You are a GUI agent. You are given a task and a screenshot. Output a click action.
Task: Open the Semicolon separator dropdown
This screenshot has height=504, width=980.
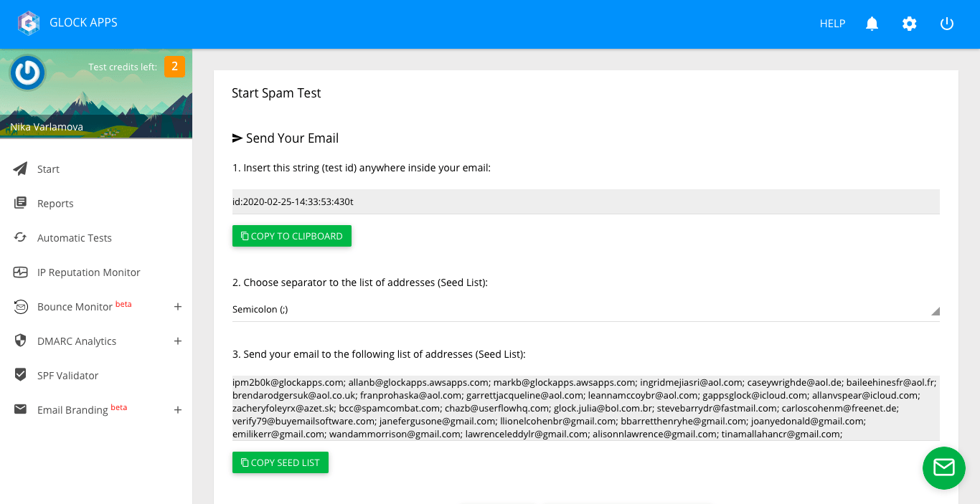pyautogui.click(x=585, y=310)
